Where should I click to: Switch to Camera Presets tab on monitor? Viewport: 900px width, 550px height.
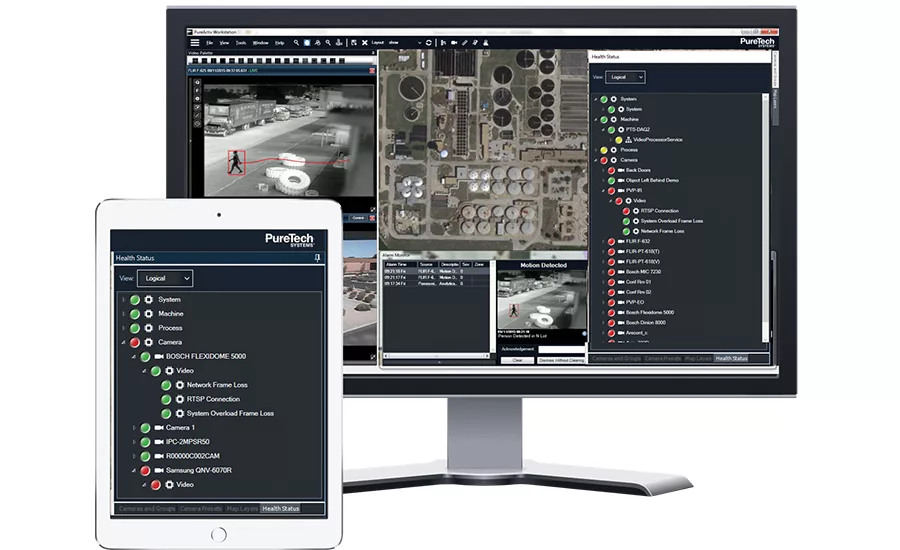662,358
